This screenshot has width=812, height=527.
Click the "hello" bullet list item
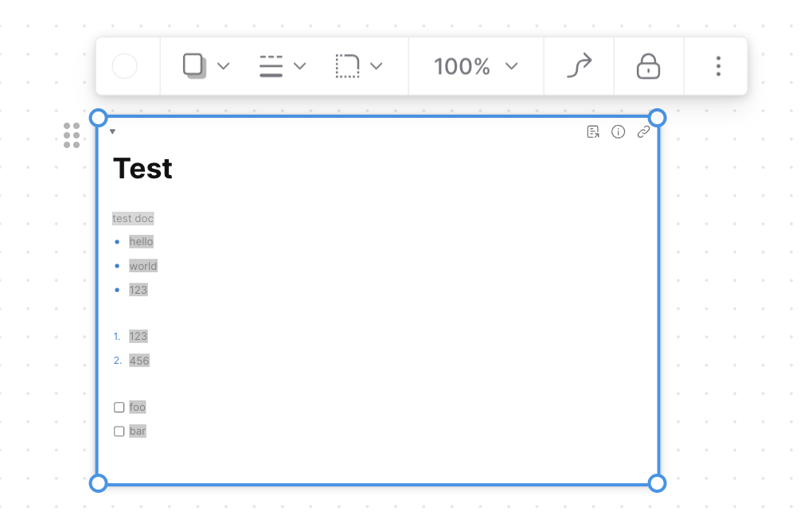point(141,241)
